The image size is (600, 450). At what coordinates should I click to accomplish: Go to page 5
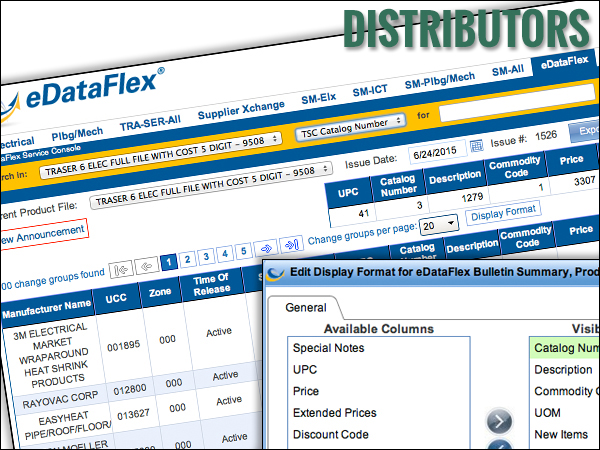[x=243, y=250]
